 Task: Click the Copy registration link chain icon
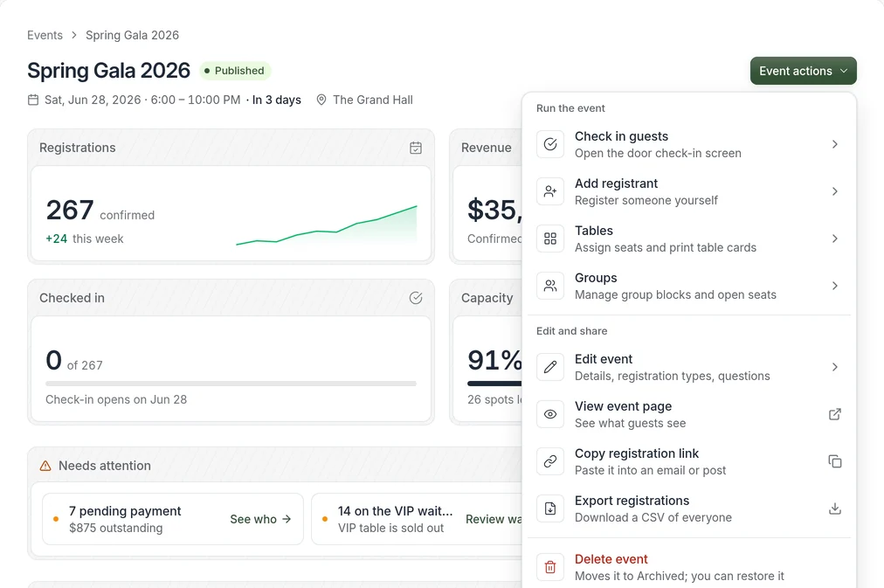coord(550,461)
